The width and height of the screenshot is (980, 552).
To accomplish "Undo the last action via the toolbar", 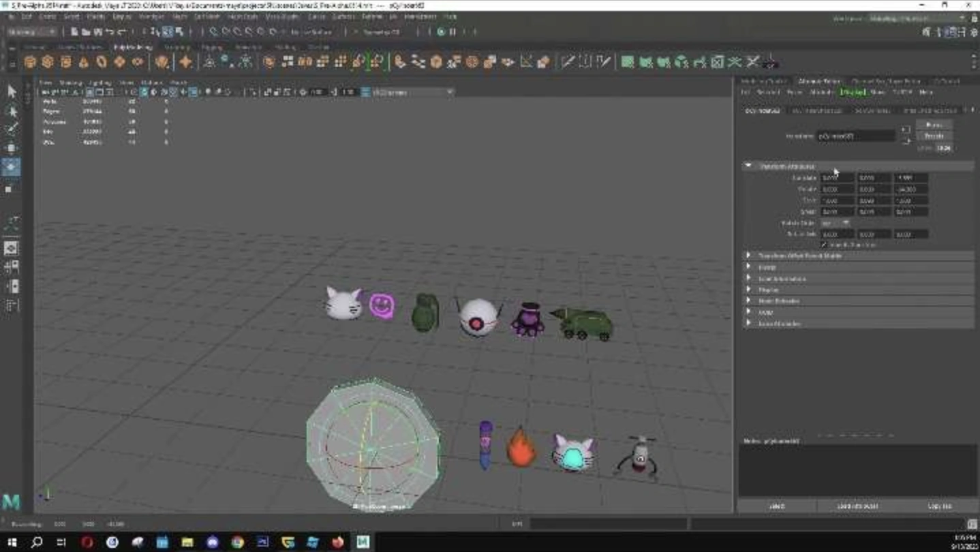I will (110, 31).
